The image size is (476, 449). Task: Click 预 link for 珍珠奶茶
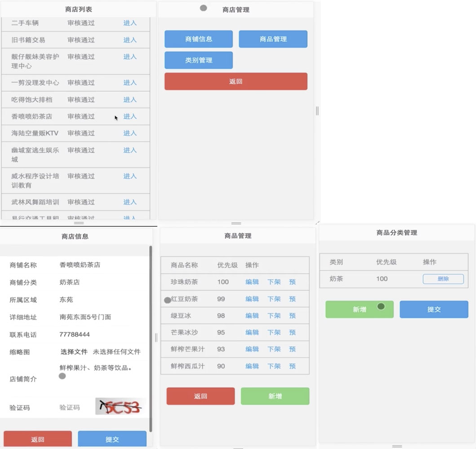point(292,282)
